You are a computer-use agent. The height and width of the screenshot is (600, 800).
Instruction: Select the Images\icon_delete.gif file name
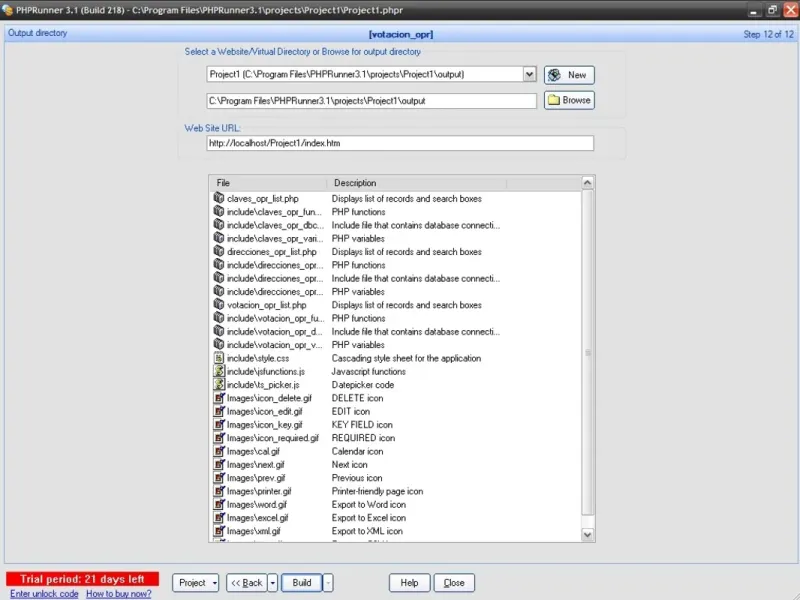(269, 398)
